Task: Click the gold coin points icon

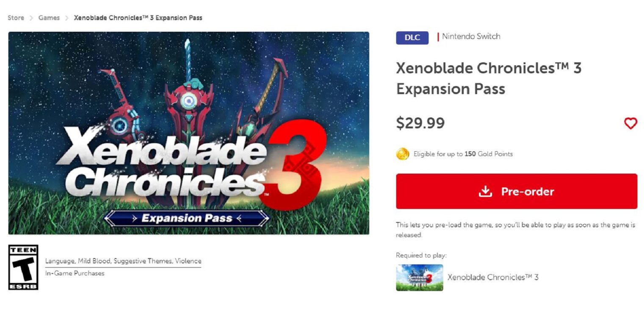Action: (x=402, y=154)
